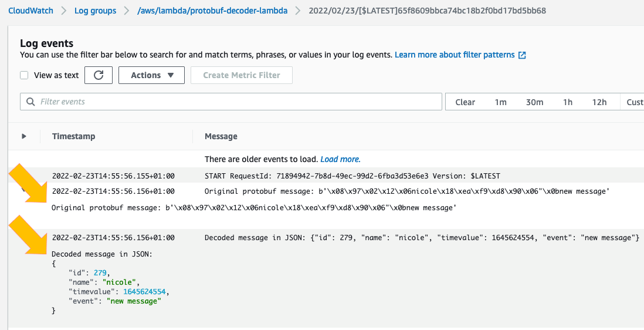Screen dimensions: 644x330
Task: Collapse the Decoded message in JSON row
Action: click(24, 238)
